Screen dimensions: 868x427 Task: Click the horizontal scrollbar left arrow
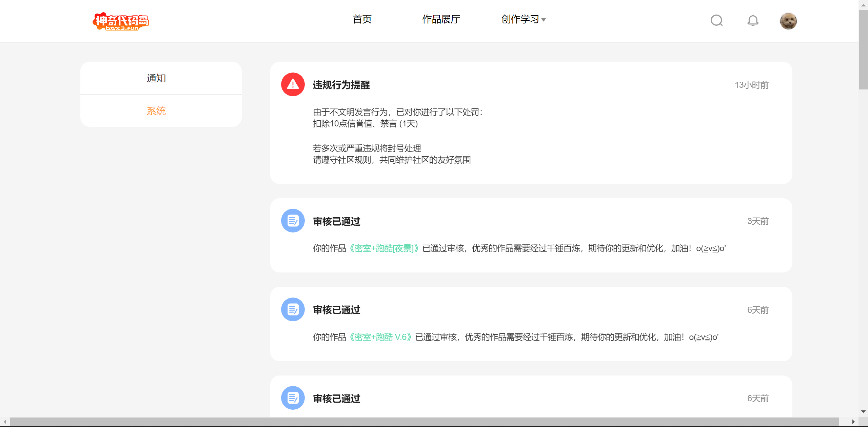5,422
